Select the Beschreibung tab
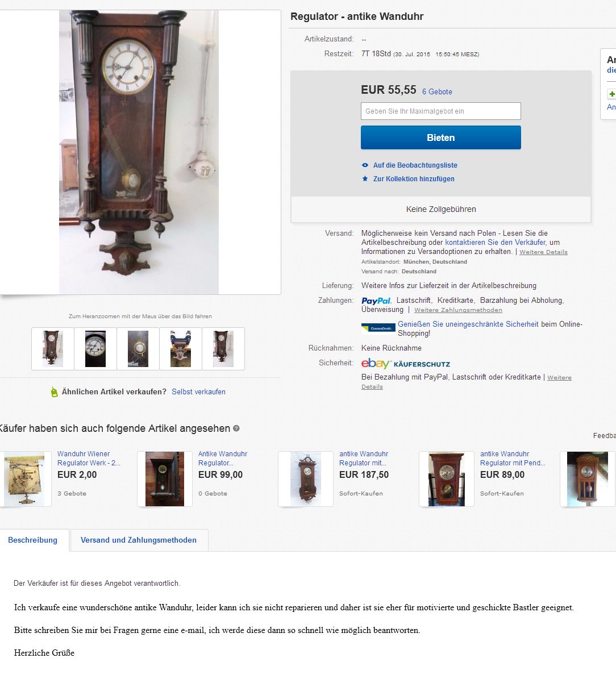616x679 pixels. 33,540
